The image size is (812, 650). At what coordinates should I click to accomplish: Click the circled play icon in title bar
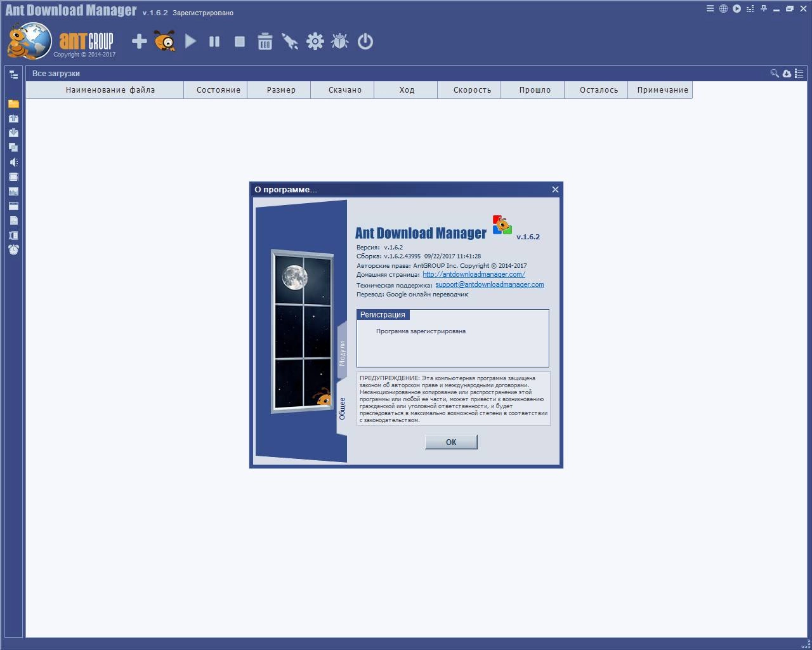[737, 9]
